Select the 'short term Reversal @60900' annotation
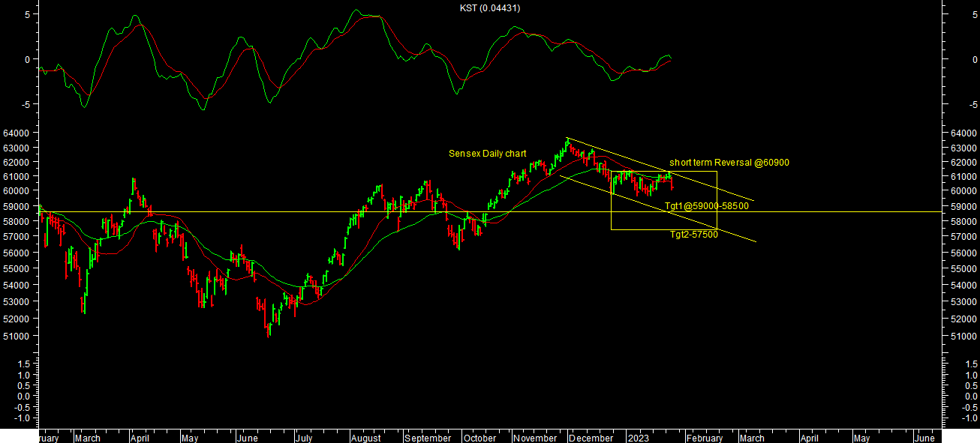Screen dimensions: 980x443 coord(729,163)
